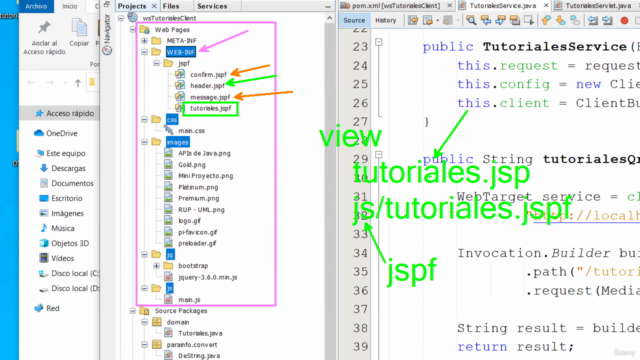Toggle the Highlight Search icon

pos(515,20)
